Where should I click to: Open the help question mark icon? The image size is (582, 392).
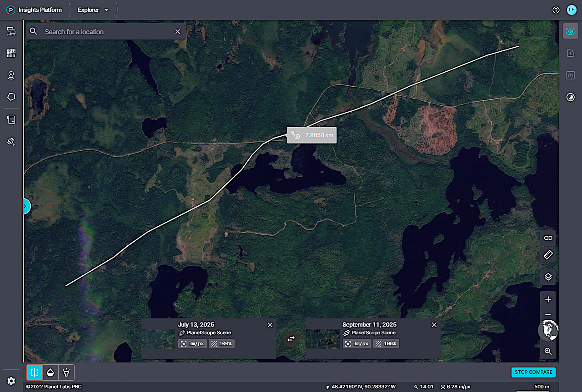[x=556, y=10]
